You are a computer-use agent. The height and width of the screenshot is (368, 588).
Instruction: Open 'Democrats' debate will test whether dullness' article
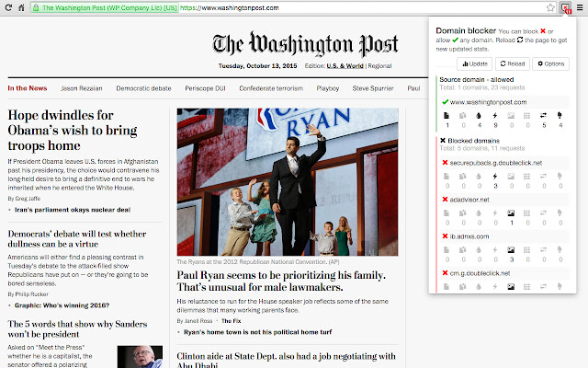[x=77, y=239]
